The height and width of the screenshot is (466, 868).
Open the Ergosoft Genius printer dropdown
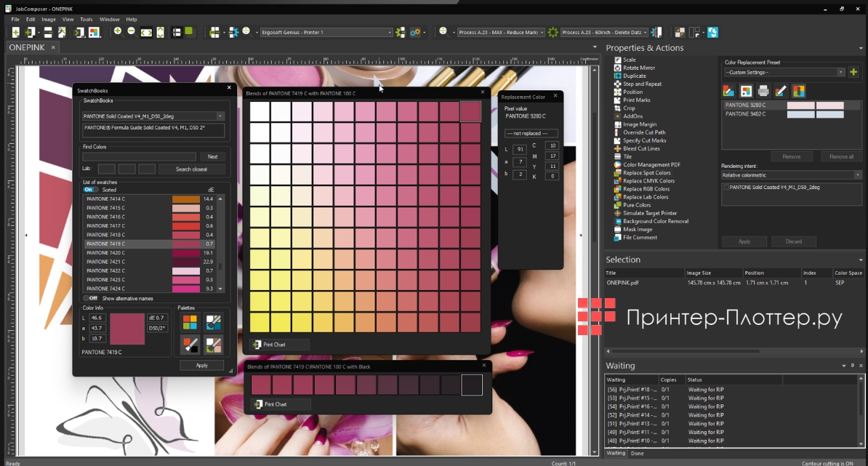pos(389,33)
